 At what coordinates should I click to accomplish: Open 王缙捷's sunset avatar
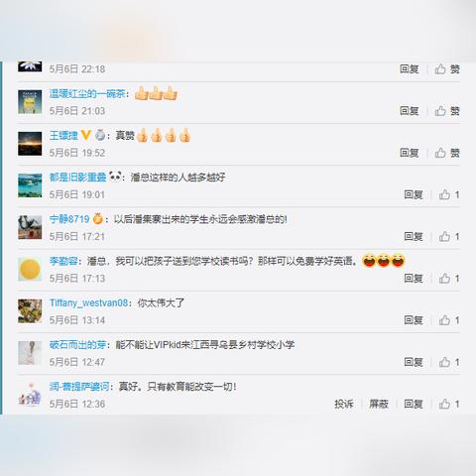30,144
